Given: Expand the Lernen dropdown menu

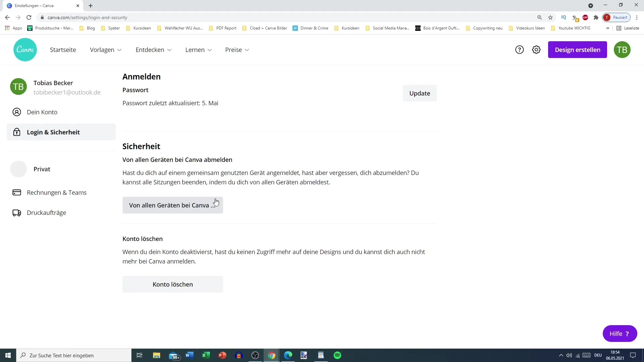Looking at the screenshot, I should pos(199,50).
